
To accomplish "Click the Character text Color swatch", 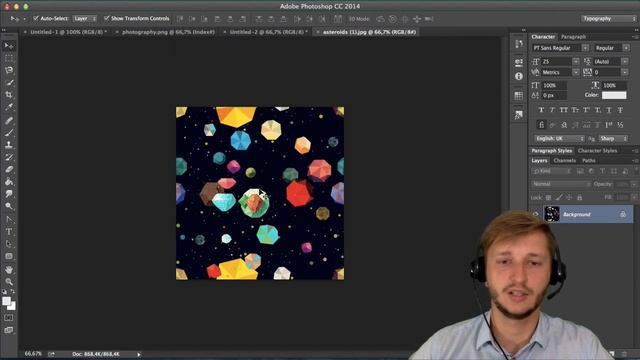I will (614, 95).
